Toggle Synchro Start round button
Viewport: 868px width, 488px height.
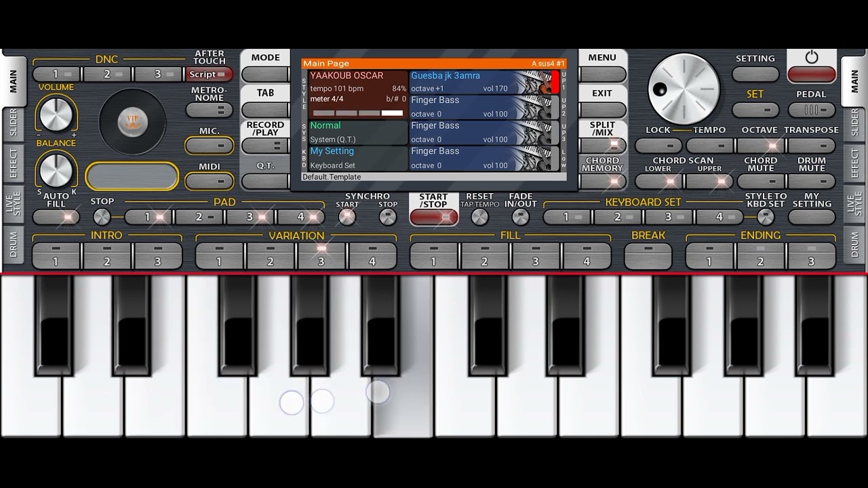pos(347,217)
